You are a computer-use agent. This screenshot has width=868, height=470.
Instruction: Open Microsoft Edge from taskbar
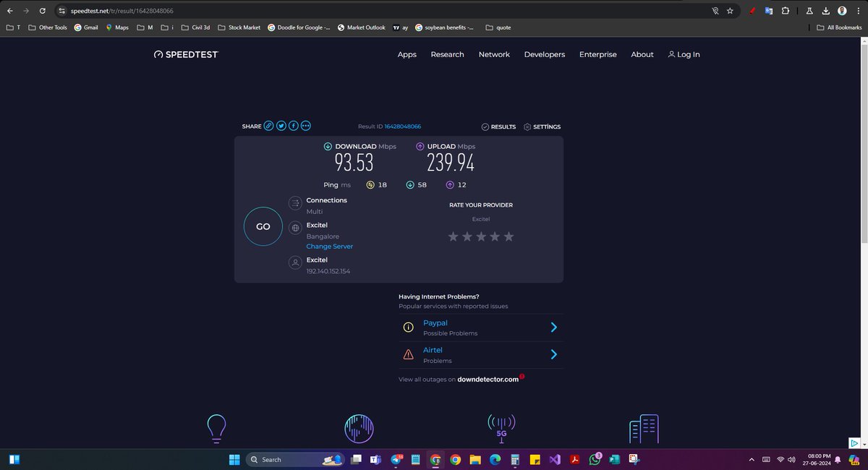click(495, 459)
